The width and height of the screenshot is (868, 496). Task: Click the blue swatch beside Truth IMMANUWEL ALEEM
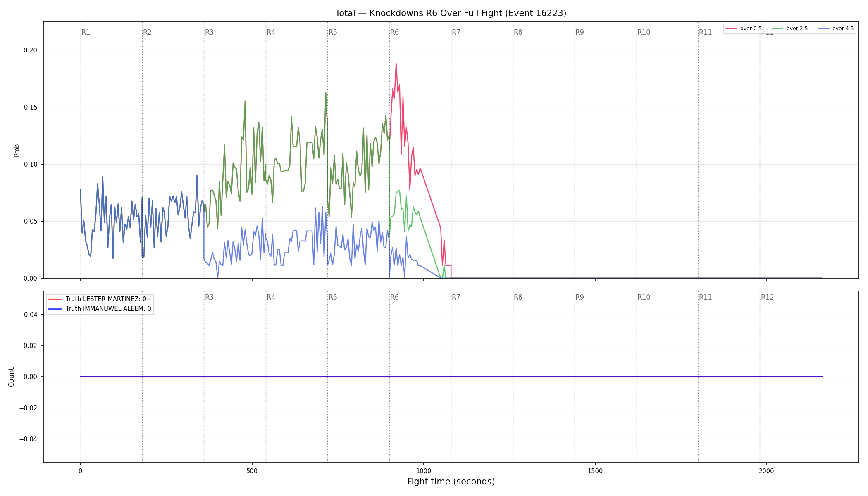(55, 309)
